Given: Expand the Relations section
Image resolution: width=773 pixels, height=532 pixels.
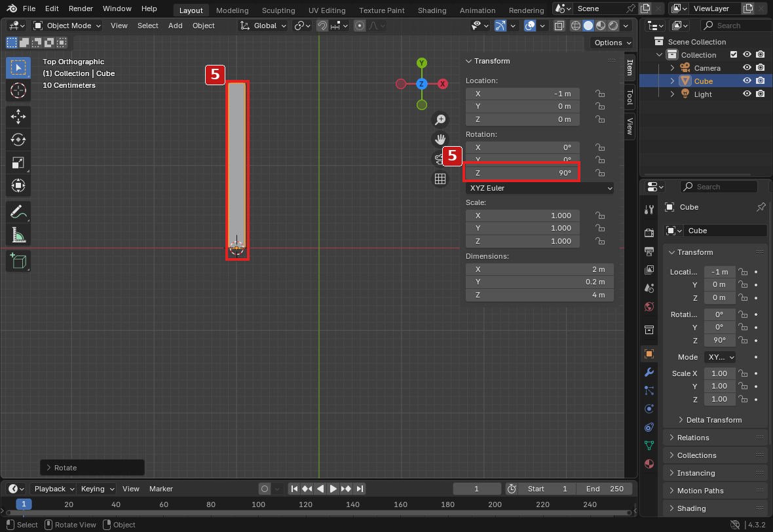Looking at the screenshot, I should pos(714,438).
